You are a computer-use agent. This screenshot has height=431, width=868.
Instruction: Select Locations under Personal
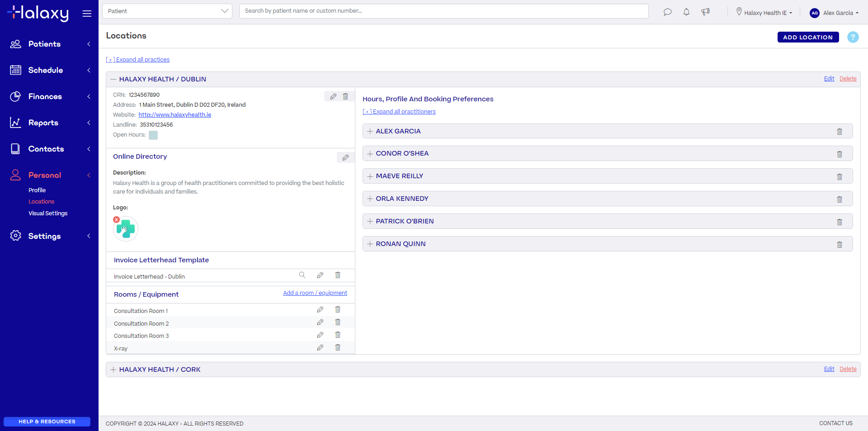coord(41,202)
